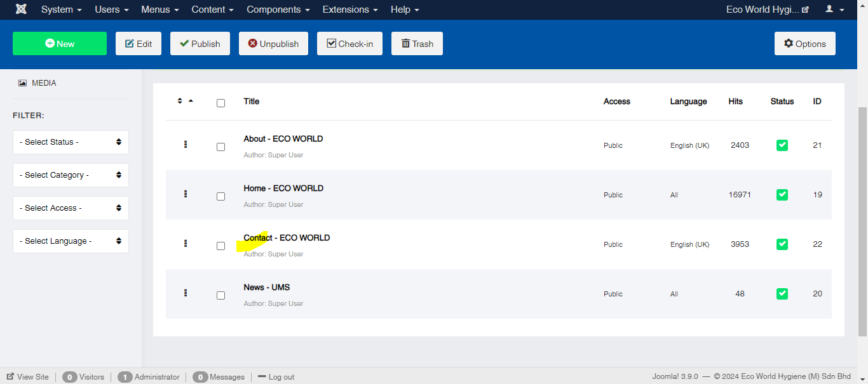Click the ID value 20

(x=817, y=294)
